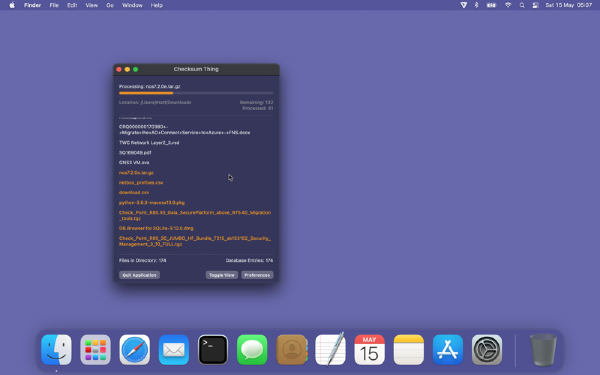Open the Preferences button
The height and width of the screenshot is (375, 600).
[257, 275]
